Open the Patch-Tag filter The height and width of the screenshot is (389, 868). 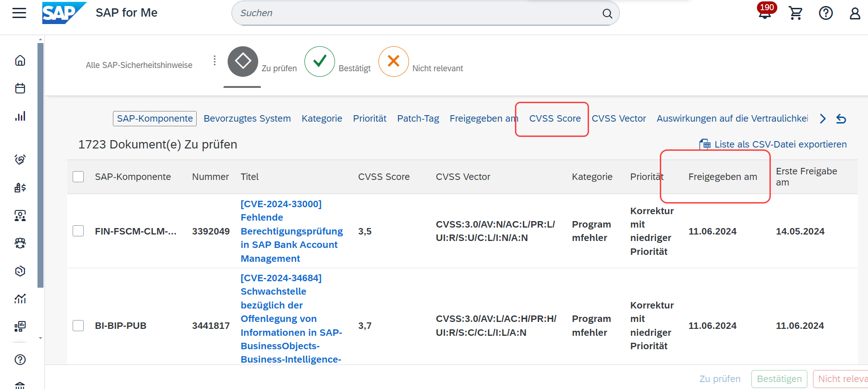[418, 118]
